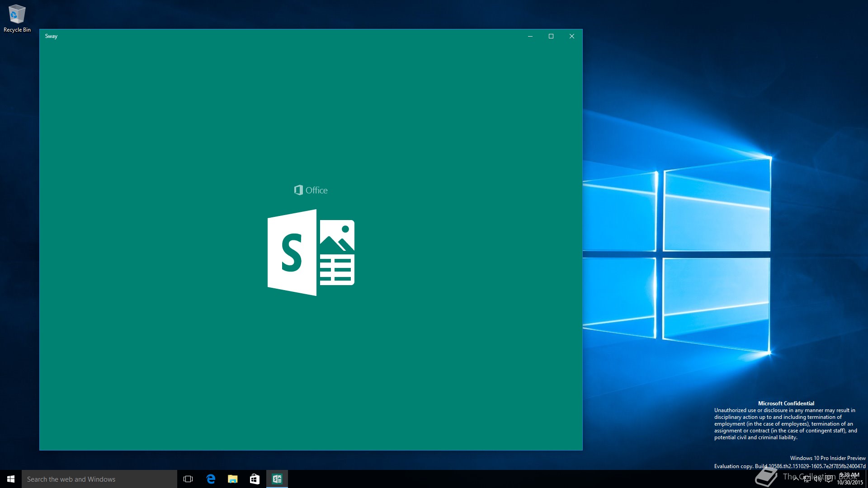Viewport: 868px width, 488px height.
Task: Open File Explorer from the taskbar
Action: point(233,479)
